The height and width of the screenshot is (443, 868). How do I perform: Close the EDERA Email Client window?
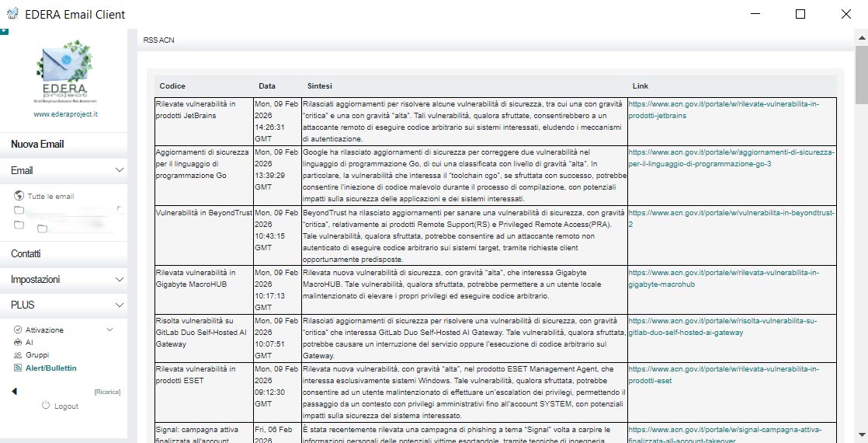point(845,14)
